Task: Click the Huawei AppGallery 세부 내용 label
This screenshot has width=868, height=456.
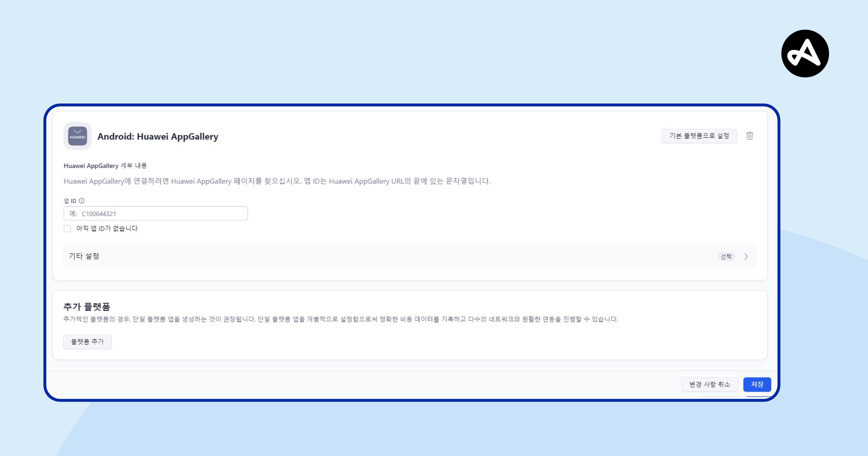Action: [x=105, y=166]
